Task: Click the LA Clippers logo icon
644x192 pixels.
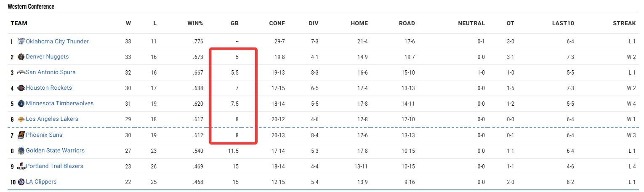Action: pos(21,182)
